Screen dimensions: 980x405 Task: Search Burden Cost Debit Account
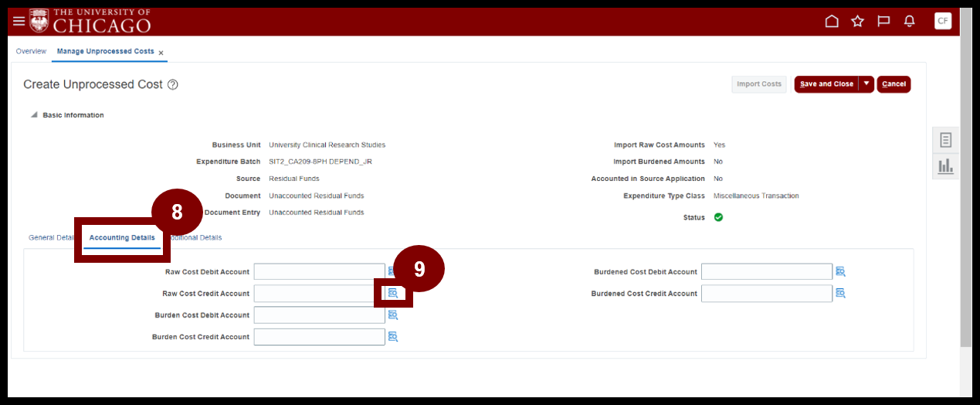pos(393,315)
